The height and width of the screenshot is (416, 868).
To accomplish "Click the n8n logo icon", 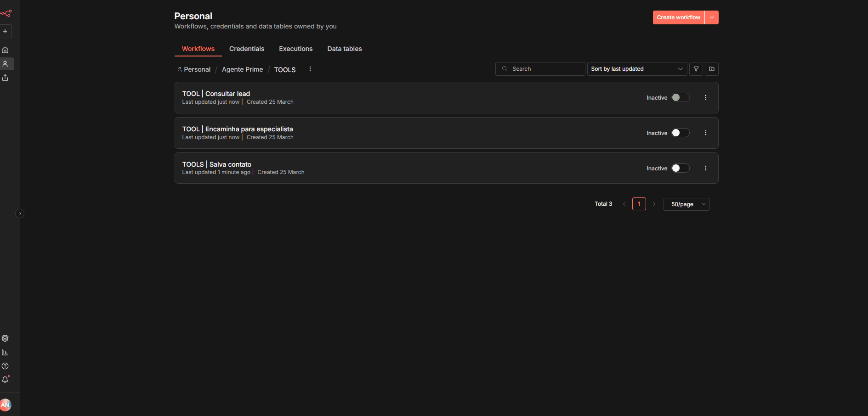I will click(x=6, y=13).
